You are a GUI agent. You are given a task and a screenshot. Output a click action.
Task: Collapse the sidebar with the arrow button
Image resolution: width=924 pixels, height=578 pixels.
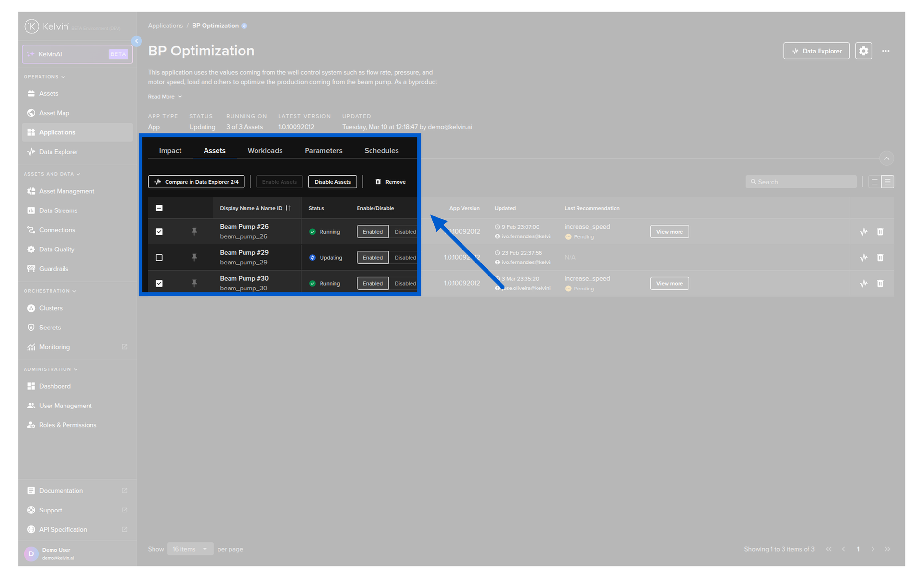(137, 41)
